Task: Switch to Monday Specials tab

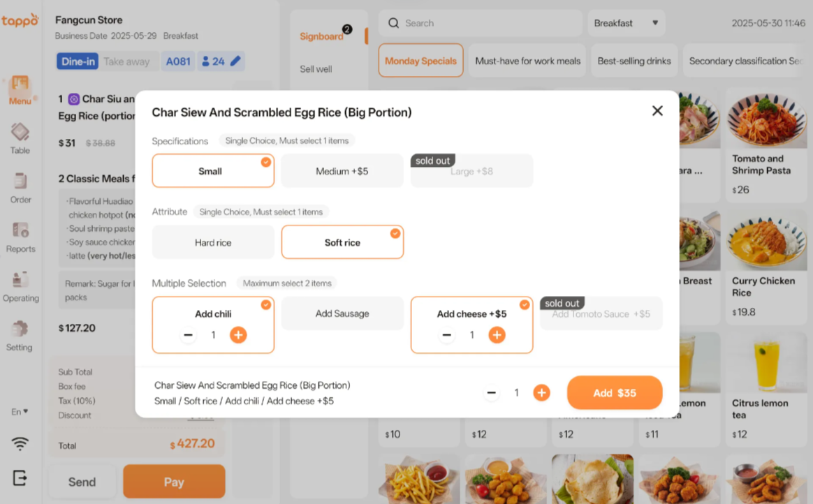Action: coord(420,61)
